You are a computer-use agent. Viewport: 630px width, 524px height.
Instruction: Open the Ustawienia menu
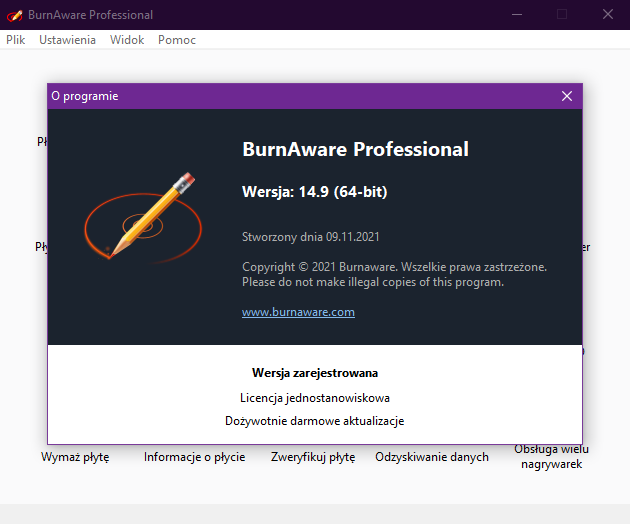(68, 40)
